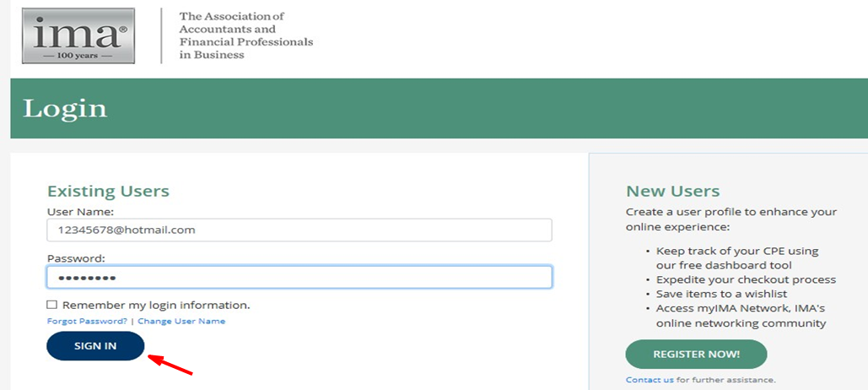Focus the User Name email field
868x390 pixels.
click(299, 230)
